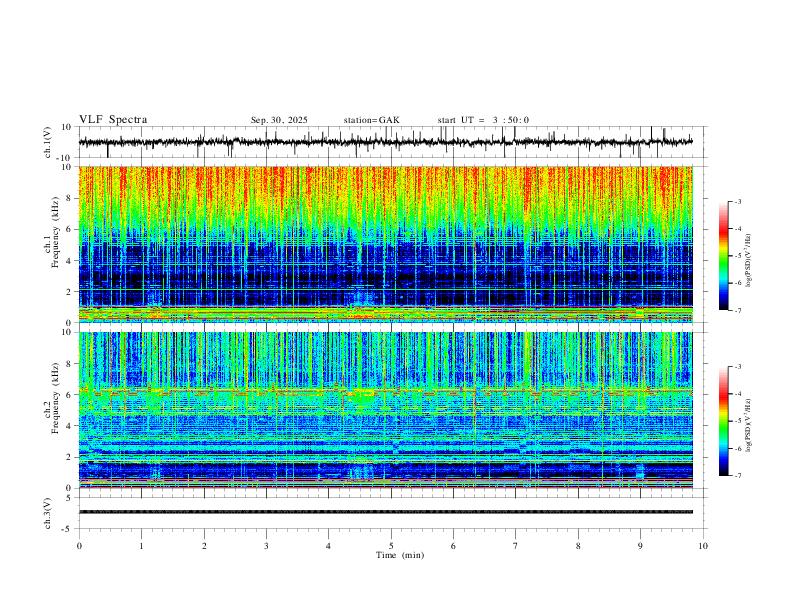This screenshot has height=612, width=792.
Task: Click time axis tick label '3'
Action: [x=266, y=546]
